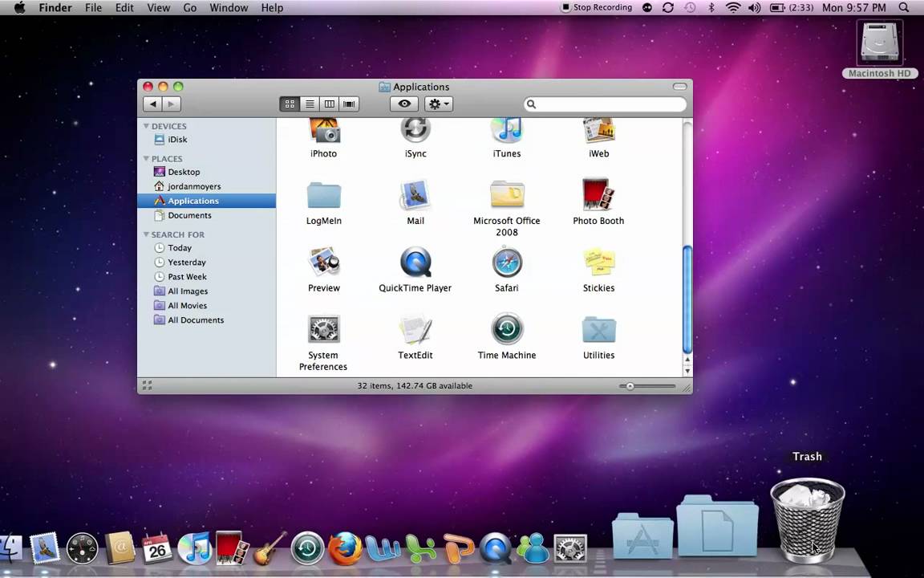Image resolution: width=924 pixels, height=578 pixels.
Task: Collapse the SEARCH FOR sidebar section
Action: click(x=146, y=234)
